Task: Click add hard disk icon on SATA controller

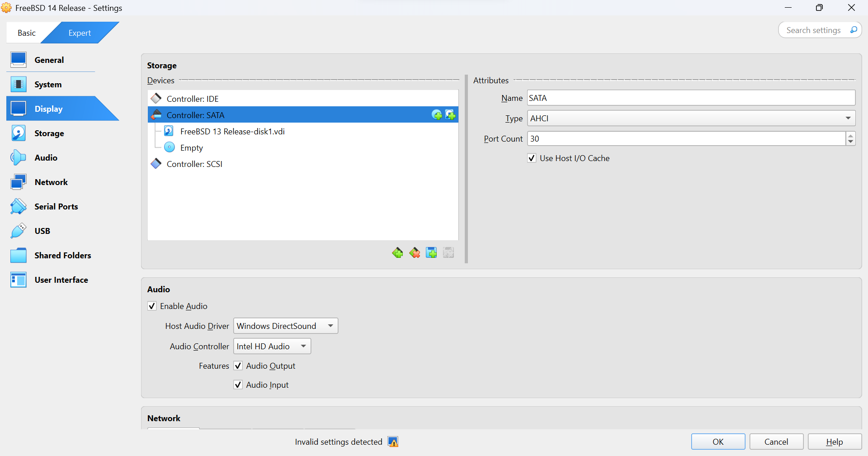Action: coord(450,115)
